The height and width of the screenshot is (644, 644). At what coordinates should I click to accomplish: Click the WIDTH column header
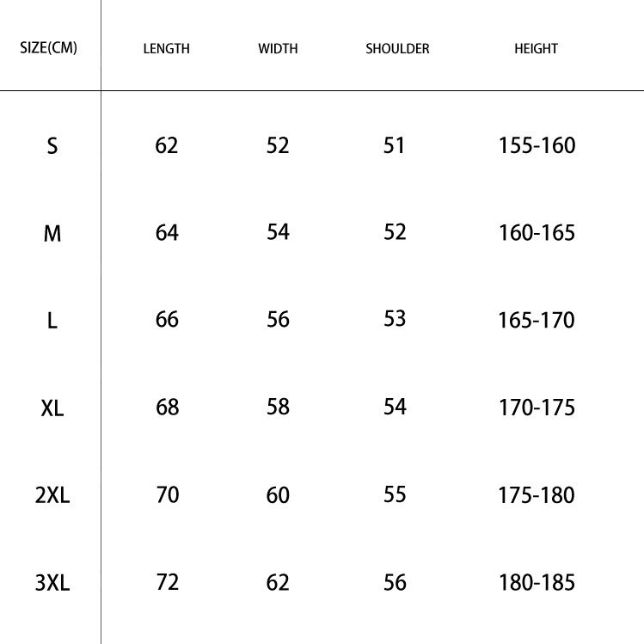click(278, 49)
